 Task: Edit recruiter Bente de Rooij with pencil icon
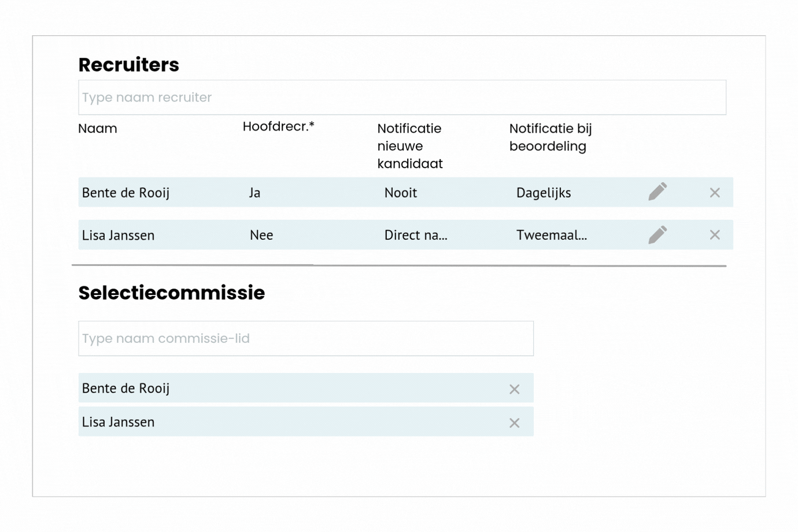click(x=657, y=192)
